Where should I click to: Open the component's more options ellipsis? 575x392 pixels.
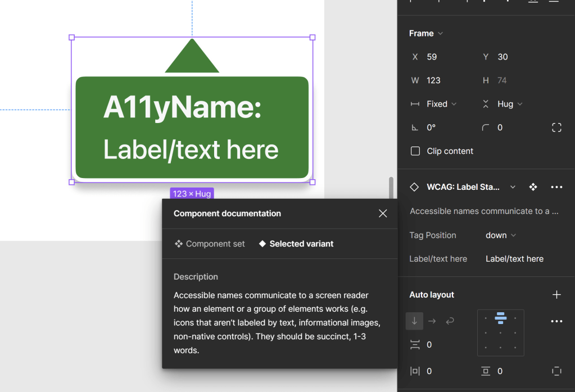pyautogui.click(x=556, y=187)
